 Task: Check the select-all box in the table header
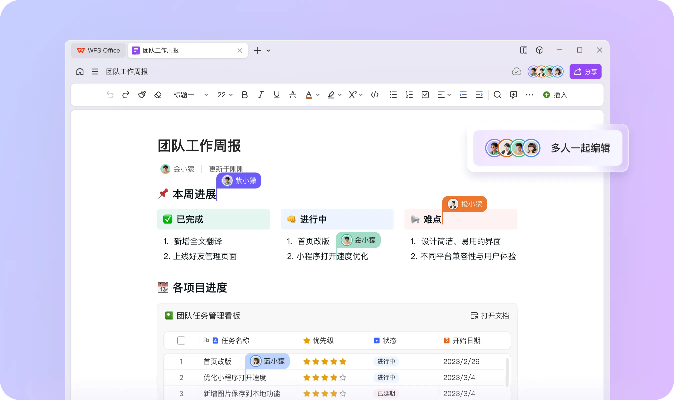[x=181, y=340]
